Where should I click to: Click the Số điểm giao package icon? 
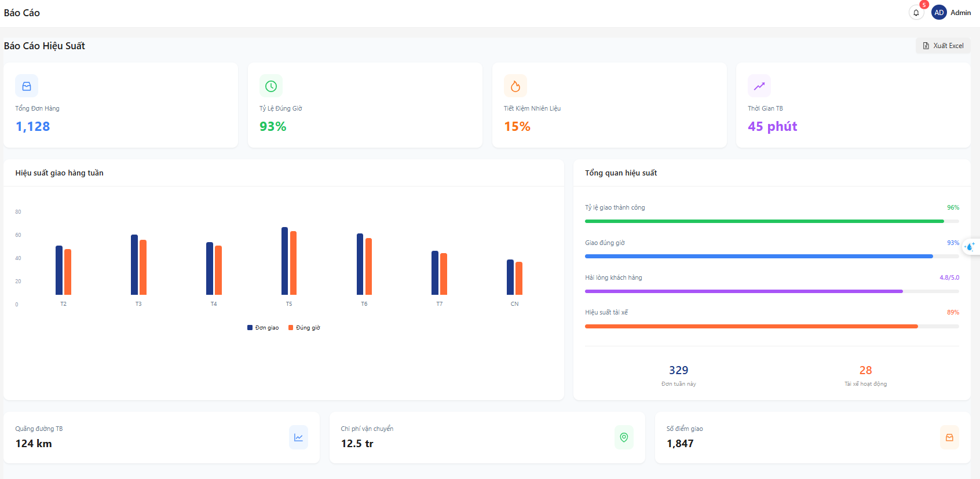(x=949, y=437)
